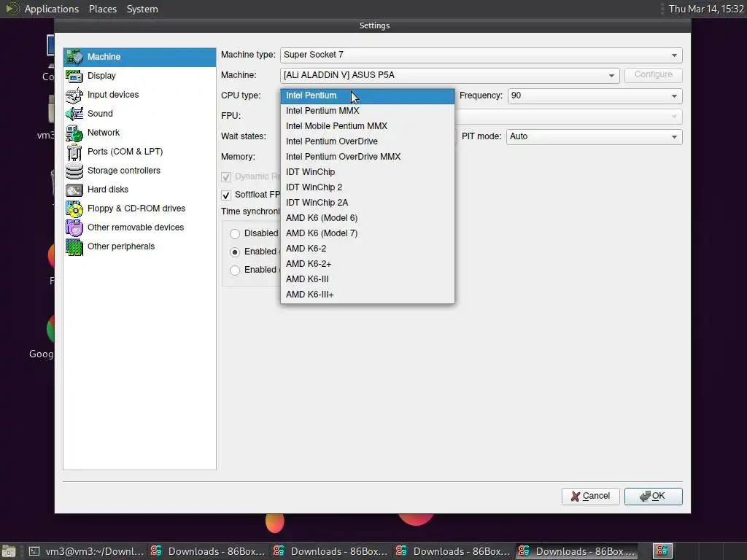Choose AMD K6-III option
The height and width of the screenshot is (560, 747).
point(368,279)
